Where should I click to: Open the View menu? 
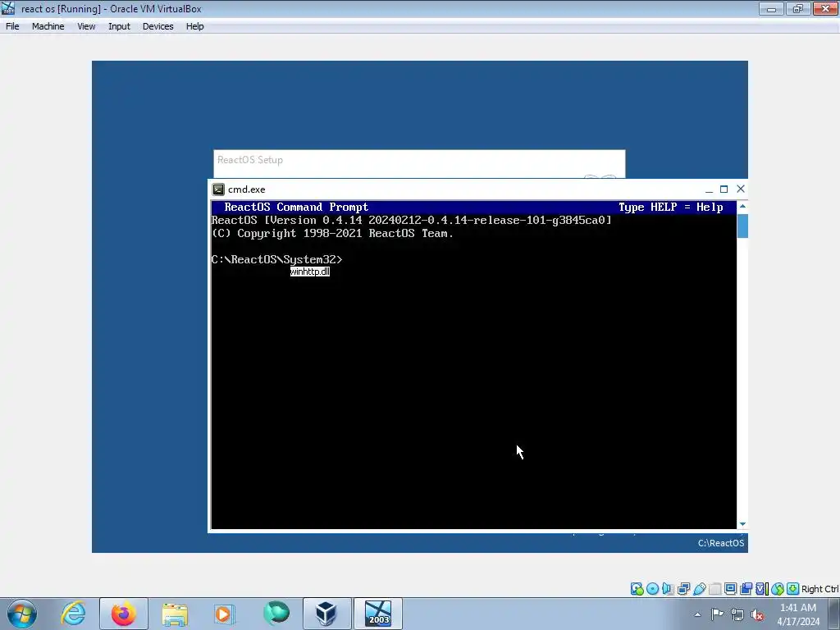(86, 26)
